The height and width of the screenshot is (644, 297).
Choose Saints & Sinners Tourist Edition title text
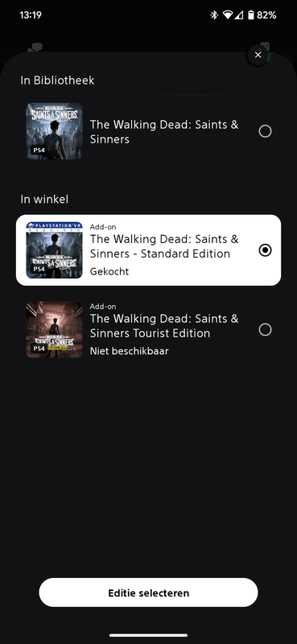tap(164, 325)
